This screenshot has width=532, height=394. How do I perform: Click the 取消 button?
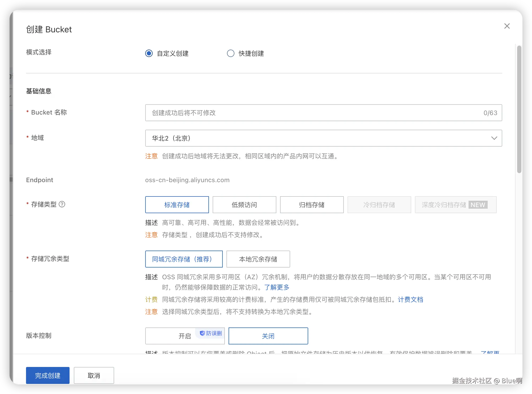tap(94, 375)
